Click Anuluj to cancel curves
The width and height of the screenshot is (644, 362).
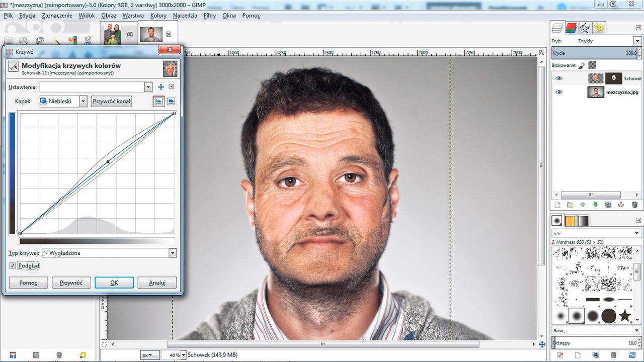157,283
